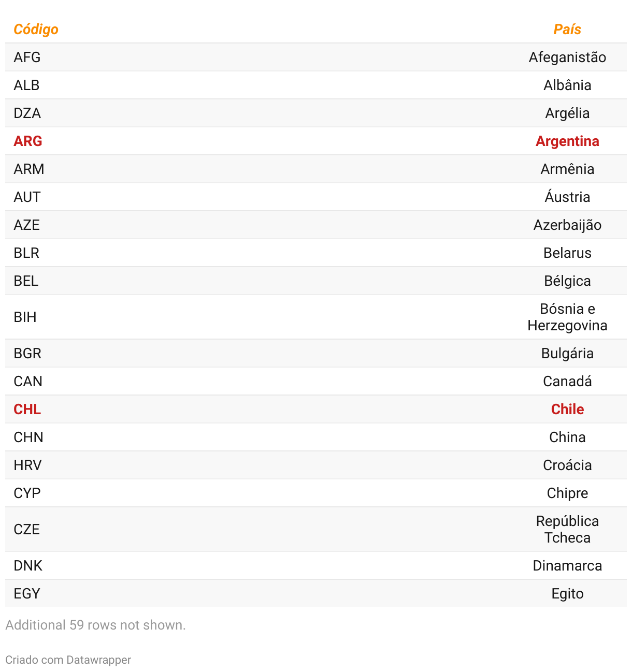Viewport: 632px width, 672px height.
Task: Click the Código column header
Action: [x=36, y=30]
